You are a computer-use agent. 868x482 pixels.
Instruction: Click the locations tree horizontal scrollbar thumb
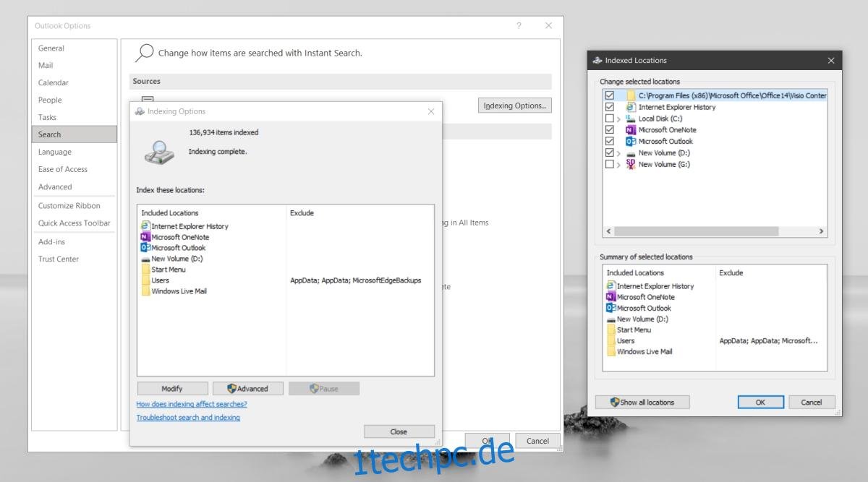point(696,231)
